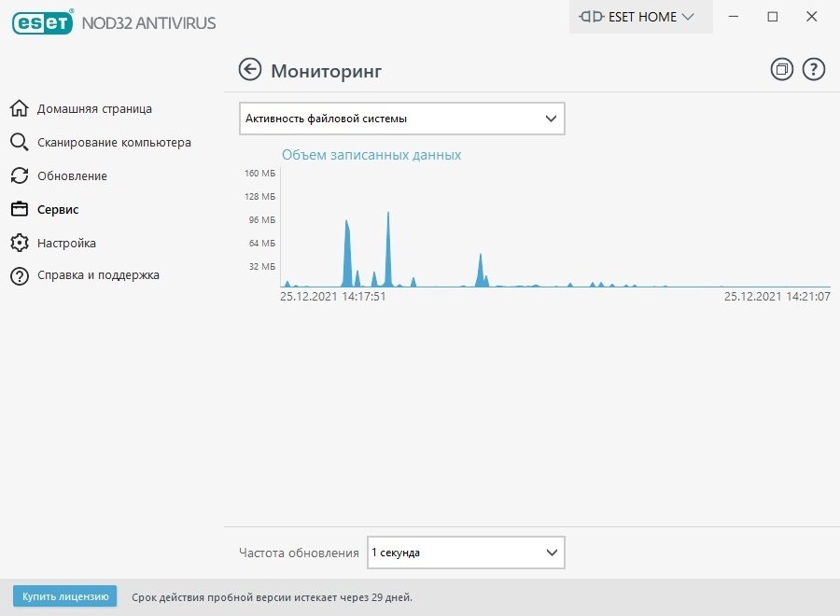Click the 96 МБ axis label
The width and height of the screenshot is (840, 616).
[x=262, y=219]
